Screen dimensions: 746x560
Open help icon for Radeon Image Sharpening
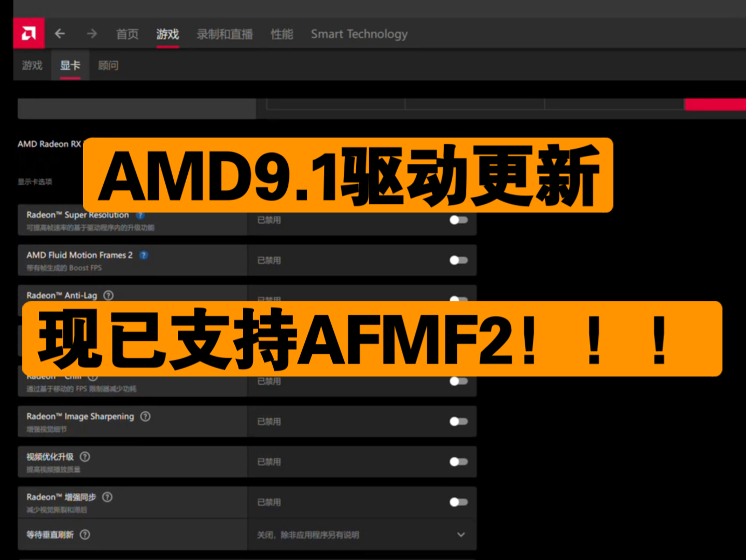coord(146,416)
